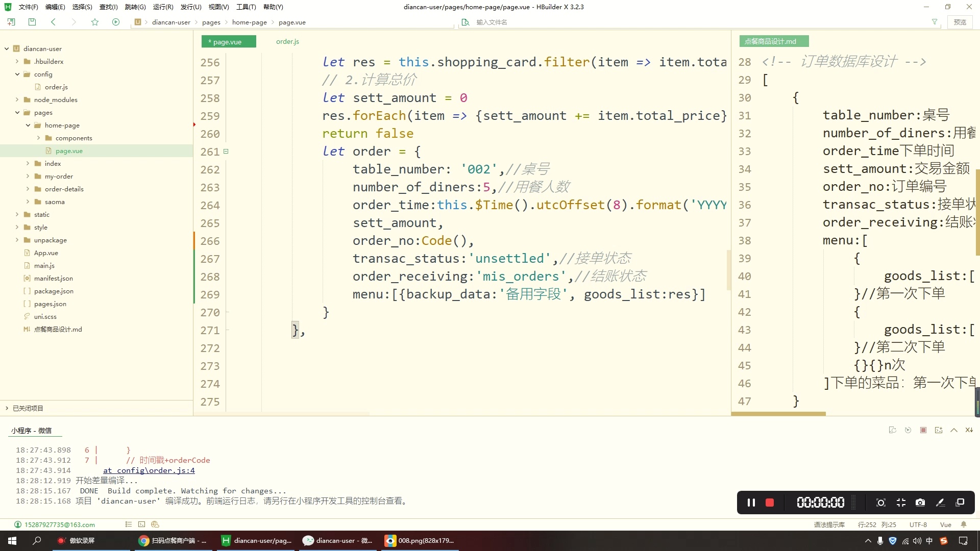Screen dimensions: 980x551
Task: Click the 输入文件名 file search field
Action: [x=561, y=22]
